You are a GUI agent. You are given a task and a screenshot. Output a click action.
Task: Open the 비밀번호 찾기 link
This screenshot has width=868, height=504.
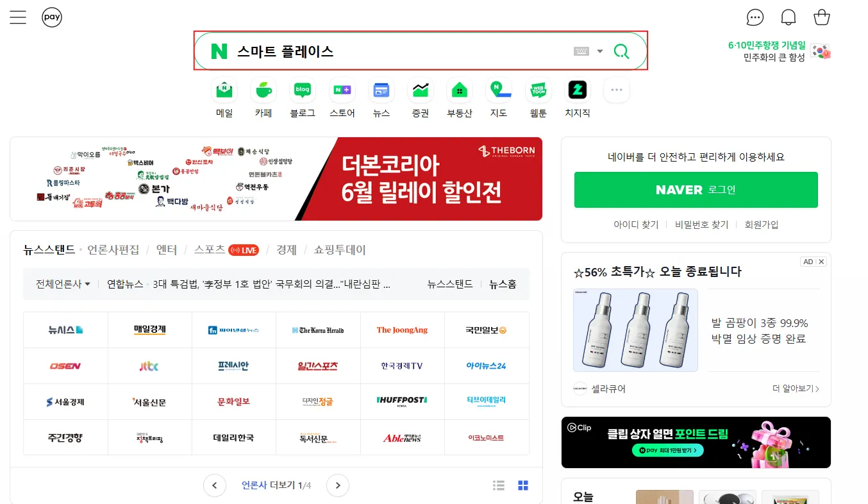701,224
